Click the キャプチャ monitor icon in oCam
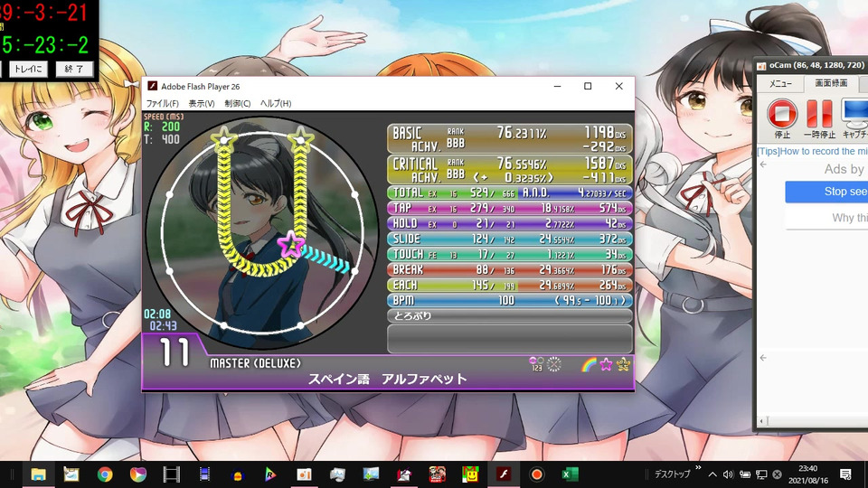 (x=855, y=114)
